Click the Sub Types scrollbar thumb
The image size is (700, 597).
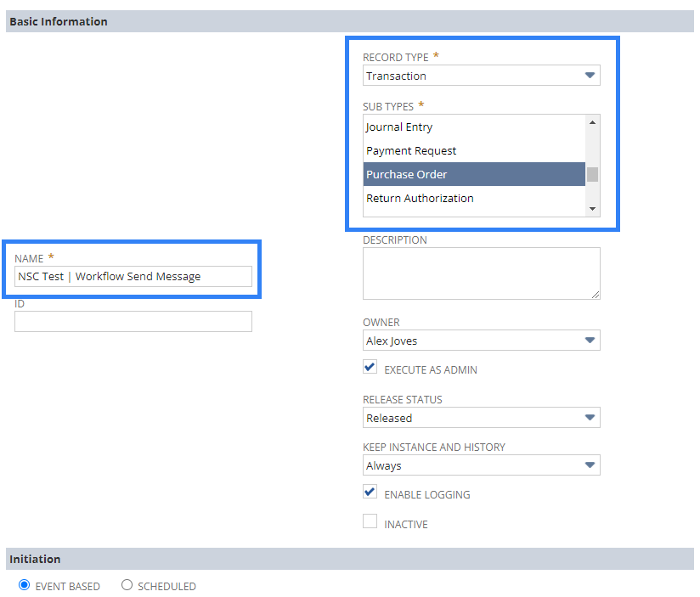pyautogui.click(x=592, y=174)
